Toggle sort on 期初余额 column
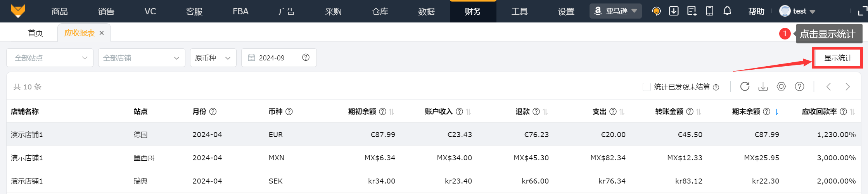The image size is (868, 194). tap(392, 112)
